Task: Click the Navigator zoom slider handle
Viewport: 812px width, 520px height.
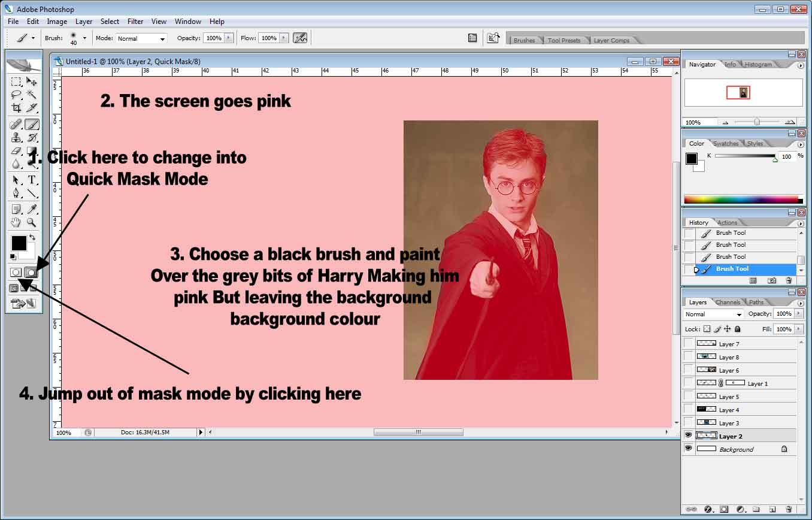Action: coord(757,122)
